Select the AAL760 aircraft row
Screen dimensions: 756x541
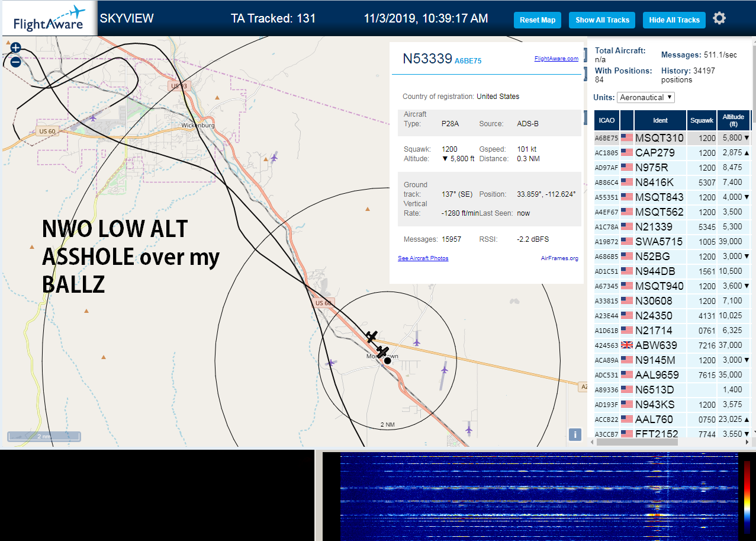(x=672, y=419)
